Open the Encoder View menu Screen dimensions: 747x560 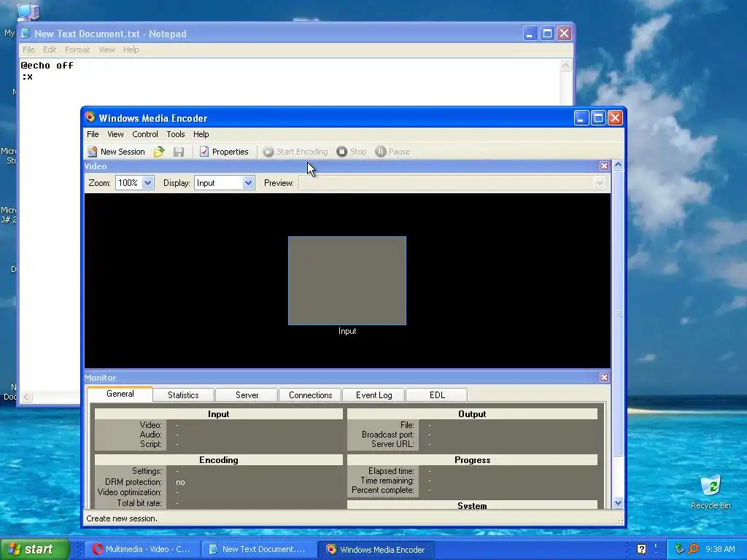(x=115, y=134)
